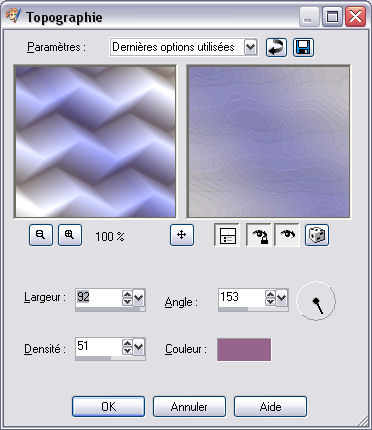Click the reset to default arrow icon
This screenshot has width=372, height=430.
coord(276,47)
